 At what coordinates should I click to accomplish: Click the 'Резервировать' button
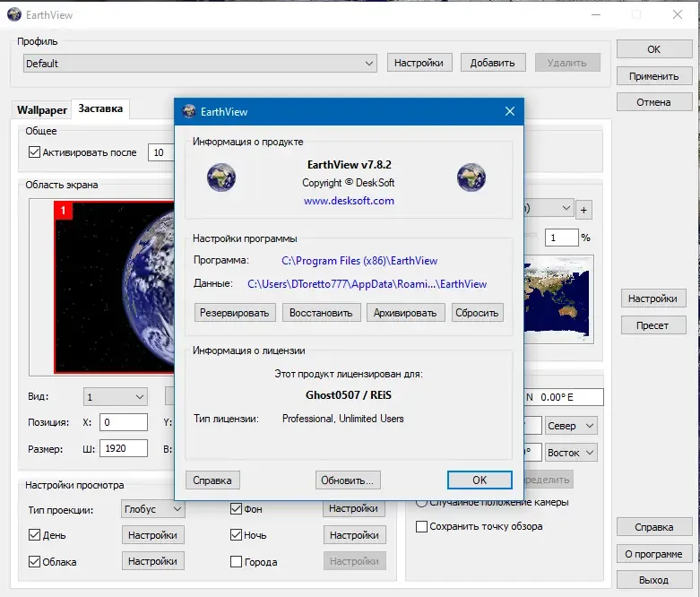pyautogui.click(x=235, y=313)
